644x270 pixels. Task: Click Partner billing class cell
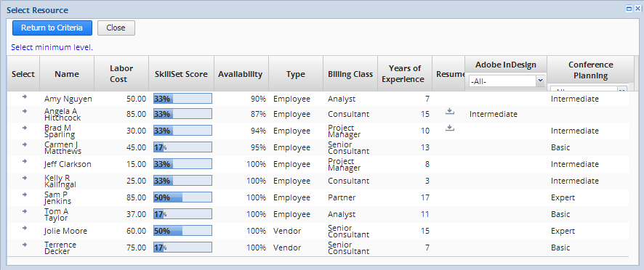click(x=342, y=197)
